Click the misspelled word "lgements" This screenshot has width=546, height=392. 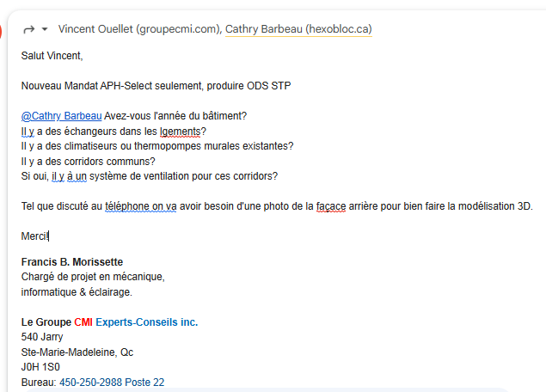(180, 132)
